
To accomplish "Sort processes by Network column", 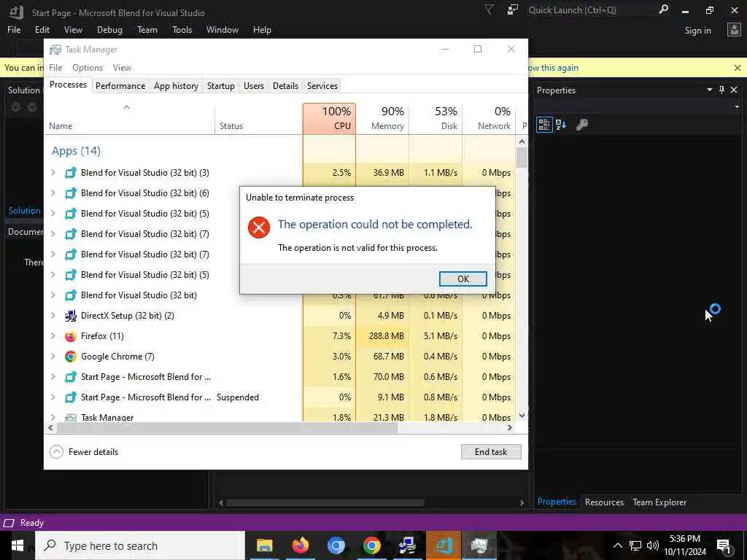I will coord(489,119).
